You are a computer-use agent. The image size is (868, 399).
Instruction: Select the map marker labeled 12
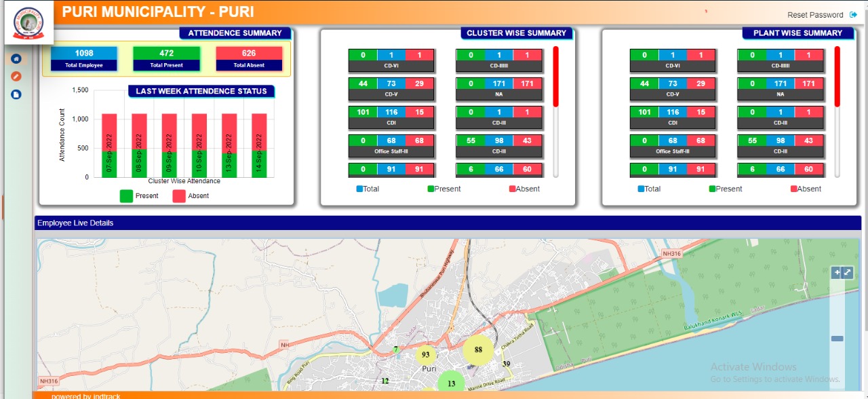[385, 381]
